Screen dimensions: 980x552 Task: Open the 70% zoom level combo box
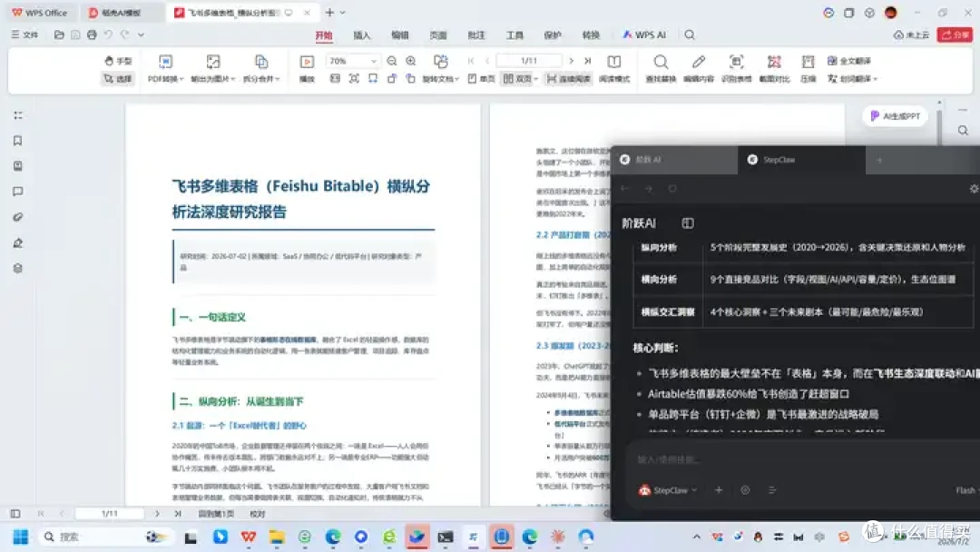352,61
